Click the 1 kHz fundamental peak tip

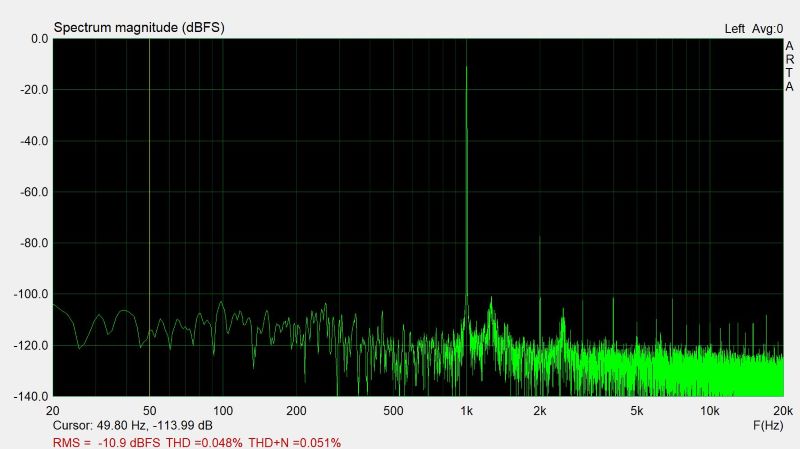pyautogui.click(x=466, y=67)
